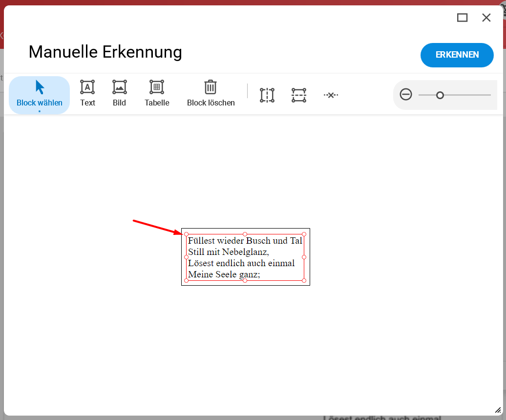Viewport: 506px width, 420px height.
Task: Start recognition with the ERKENNEN button
Action: click(457, 55)
